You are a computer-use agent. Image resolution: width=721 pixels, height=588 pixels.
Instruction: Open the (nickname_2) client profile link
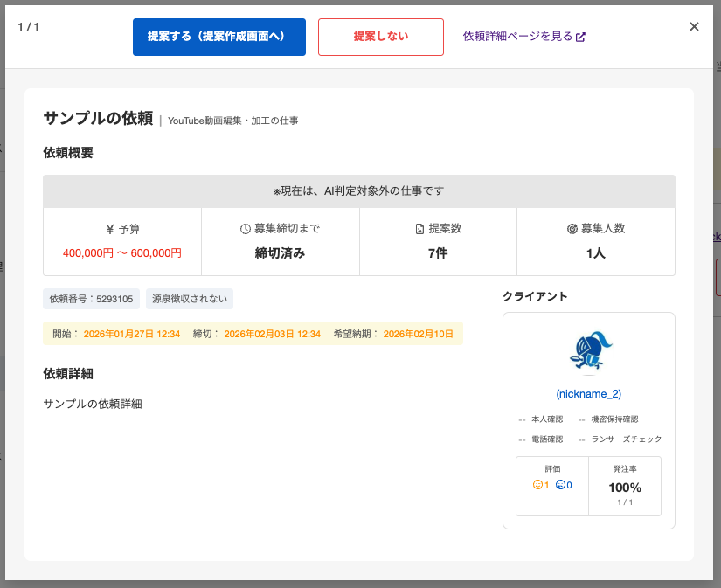(x=588, y=394)
